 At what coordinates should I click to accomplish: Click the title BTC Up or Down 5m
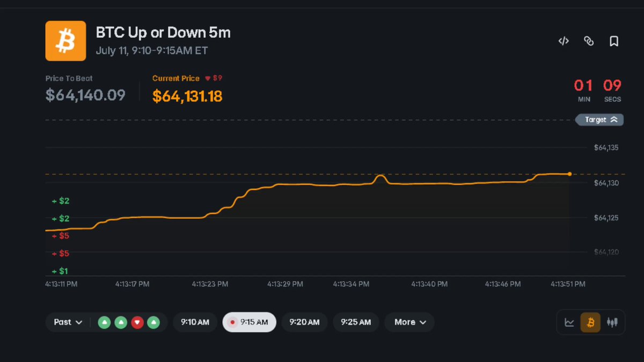[x=163, y=33]
